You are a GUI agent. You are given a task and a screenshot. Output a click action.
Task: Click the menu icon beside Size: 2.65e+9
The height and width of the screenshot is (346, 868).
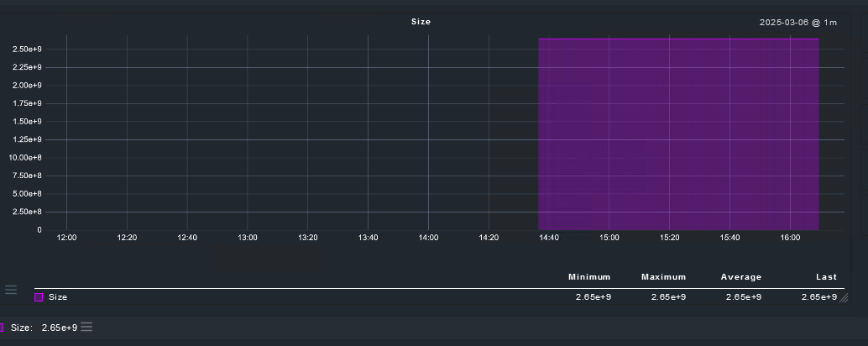[x=86, y=327]
